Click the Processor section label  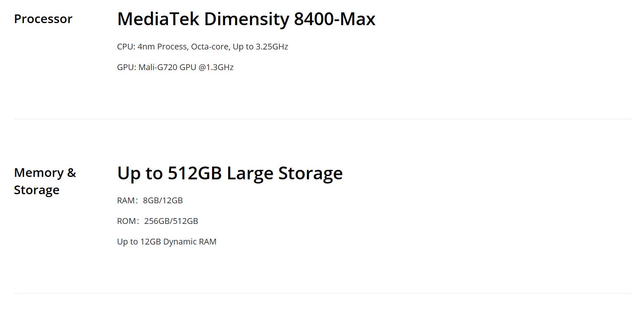[43, 19]
